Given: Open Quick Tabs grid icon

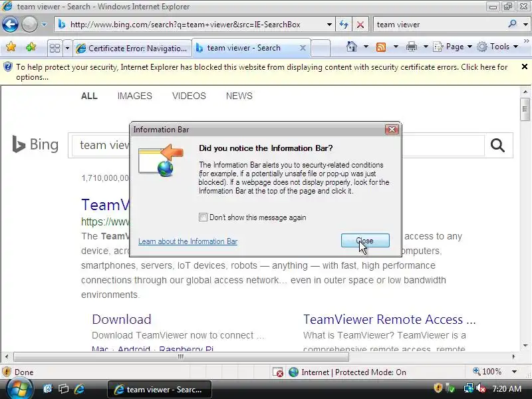Looking at the screenshot, I should tap(55, 48).
